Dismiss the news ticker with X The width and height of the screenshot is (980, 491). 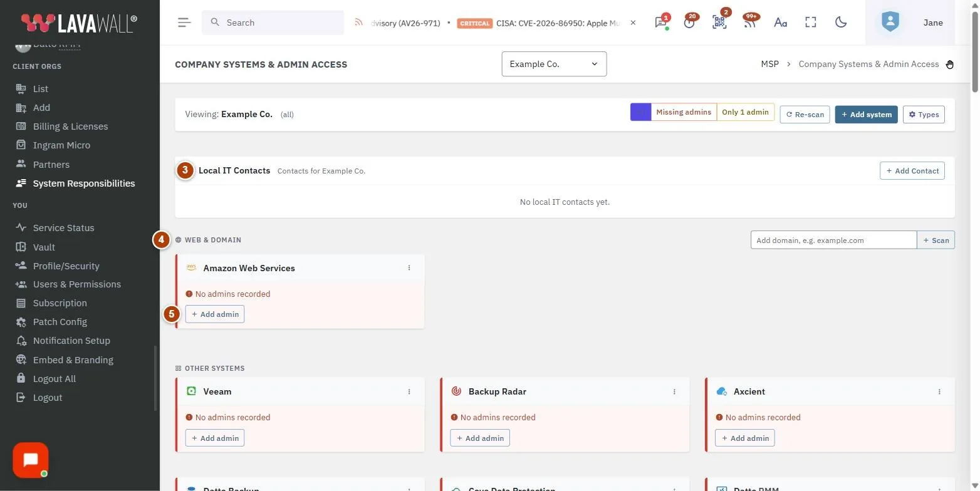[633, 23]
